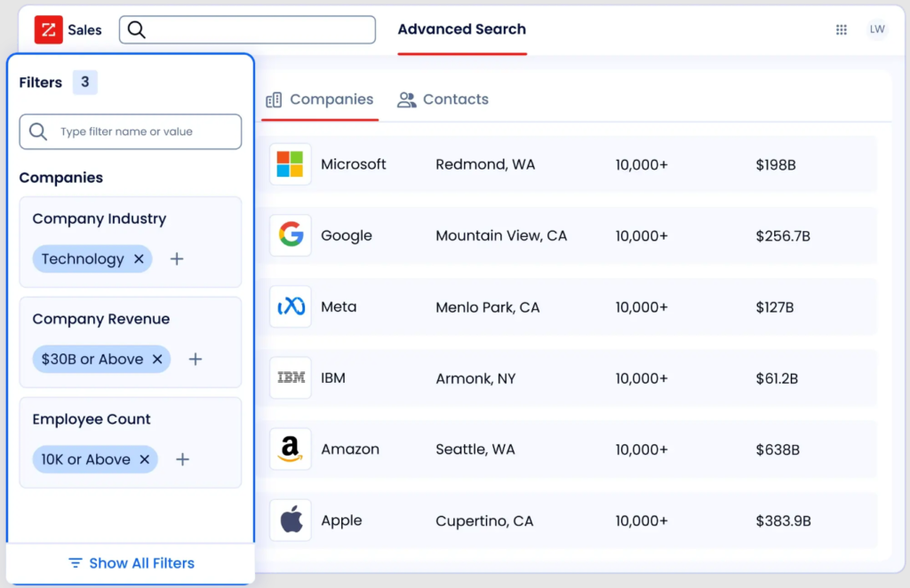910x588 pixels.
Task: Click the Meta logo
Action: (291, 306)
